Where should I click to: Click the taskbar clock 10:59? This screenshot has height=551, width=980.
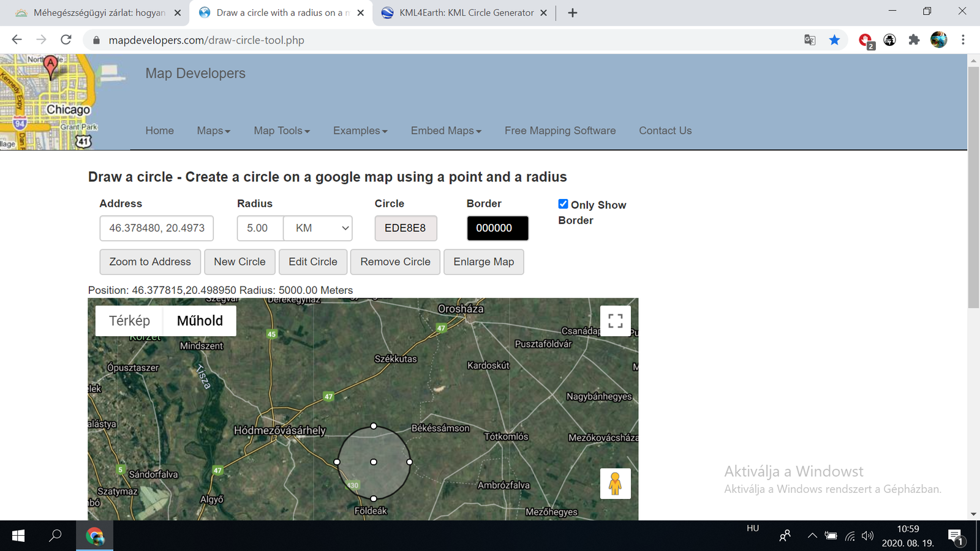908,529
